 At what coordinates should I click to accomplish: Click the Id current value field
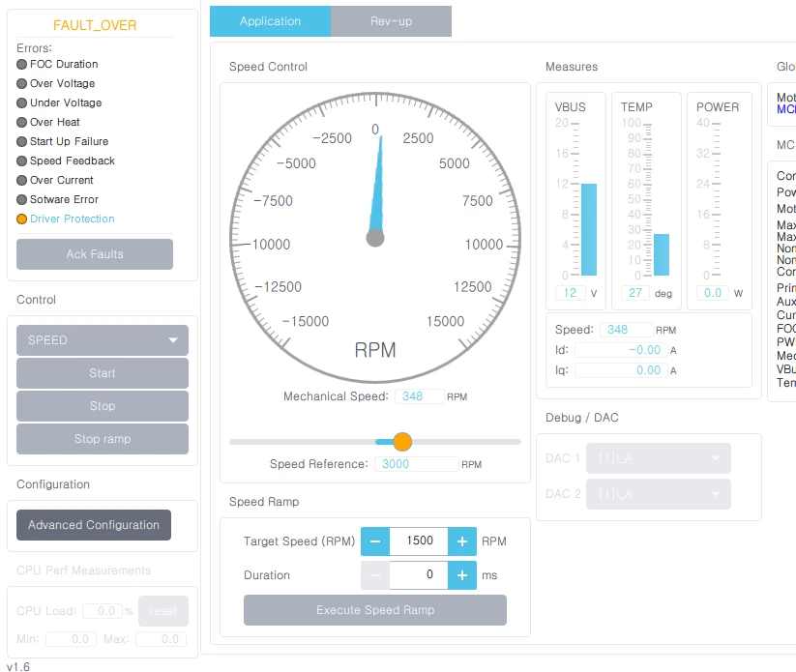[622, 350]
